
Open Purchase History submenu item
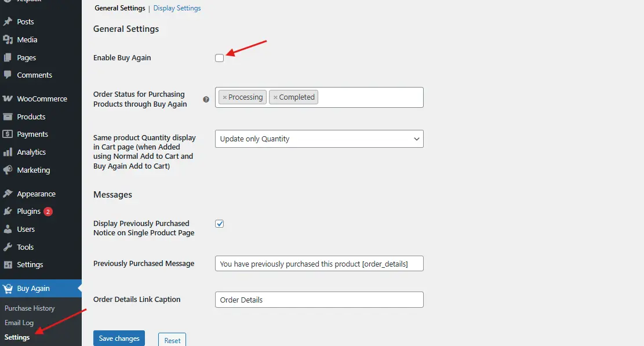pos(30,308)
